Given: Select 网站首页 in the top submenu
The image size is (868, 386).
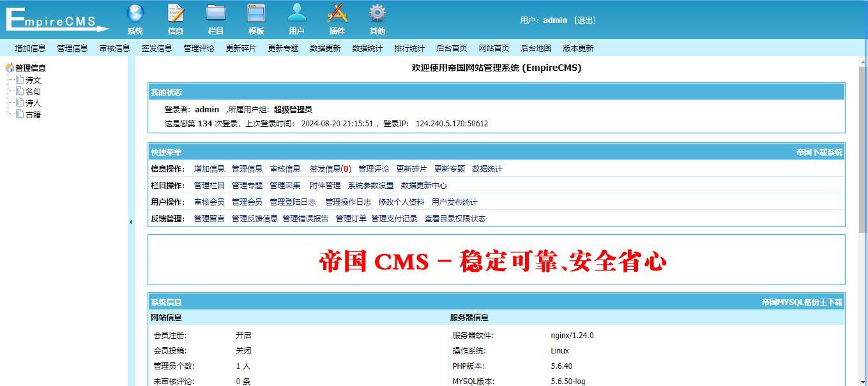Looking at the screenshot, I should coord(494,48).
